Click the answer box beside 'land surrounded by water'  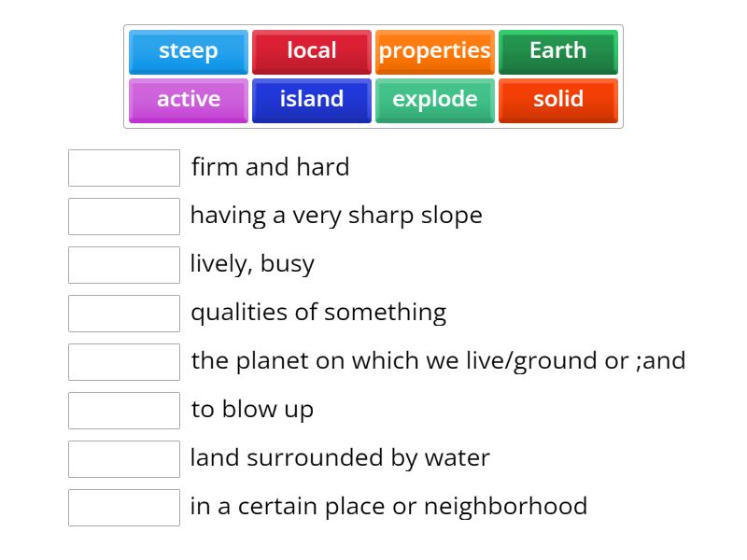coord(123,458)
